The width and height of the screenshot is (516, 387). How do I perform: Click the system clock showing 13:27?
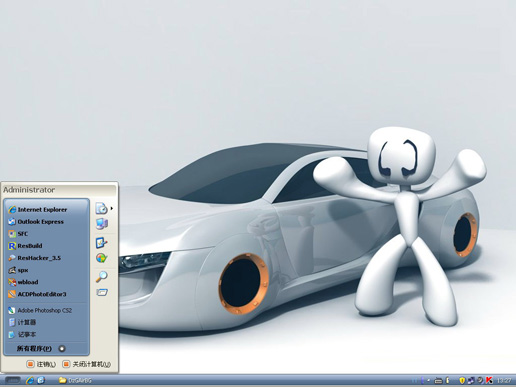coord(504,380)
